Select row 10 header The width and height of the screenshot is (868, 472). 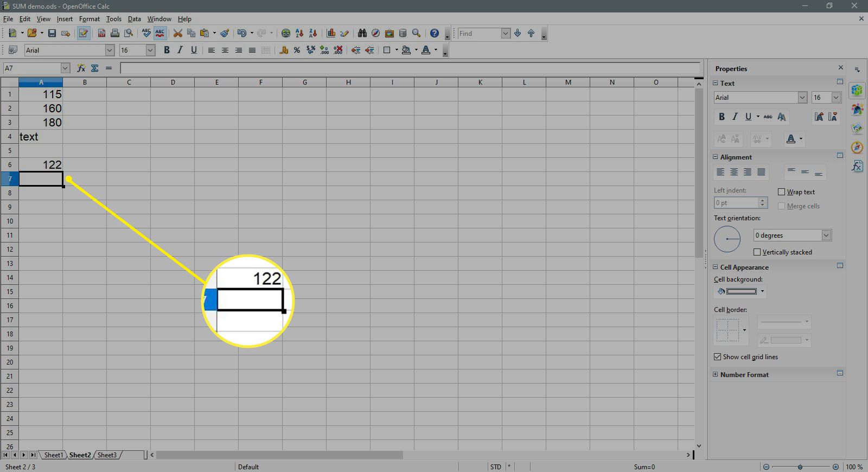[10, 221]
